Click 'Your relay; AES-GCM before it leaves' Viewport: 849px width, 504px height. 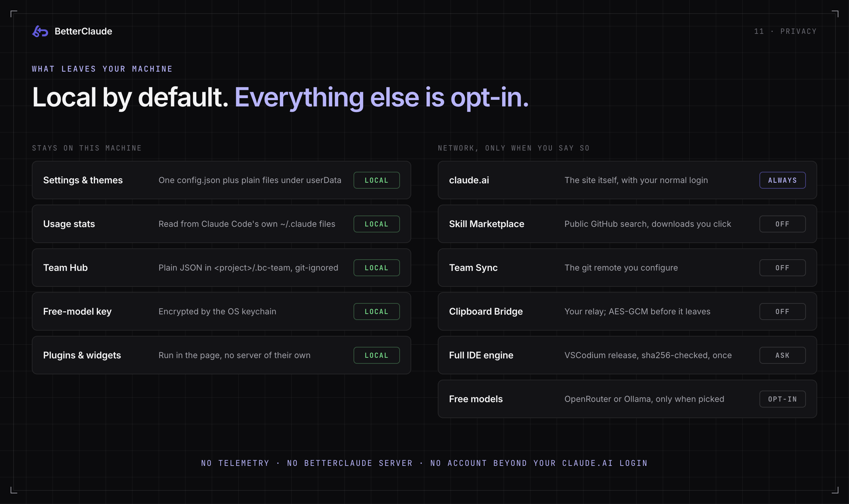click(x=637, y=311)
